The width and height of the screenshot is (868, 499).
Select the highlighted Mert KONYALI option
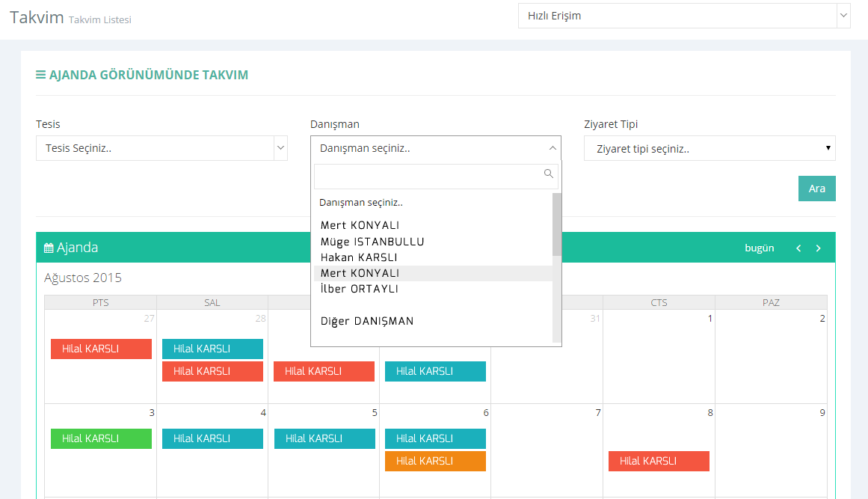(360, 273)
